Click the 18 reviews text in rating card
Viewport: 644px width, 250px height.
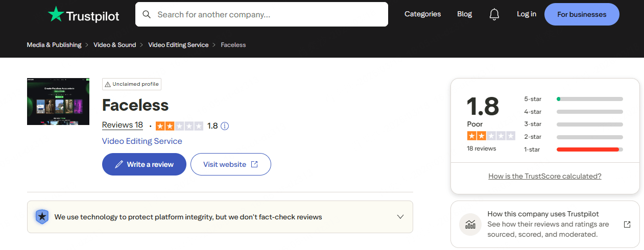click(482, 148)
